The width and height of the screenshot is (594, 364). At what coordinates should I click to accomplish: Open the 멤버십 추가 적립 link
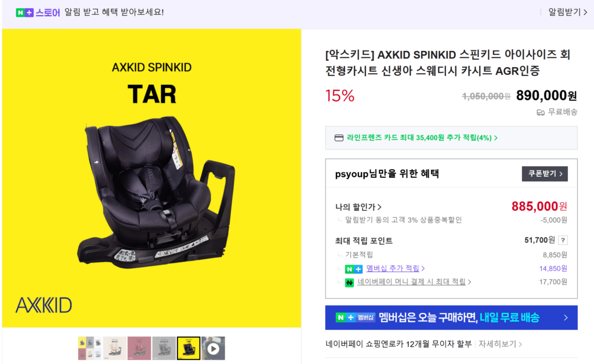tap(396, 268)
